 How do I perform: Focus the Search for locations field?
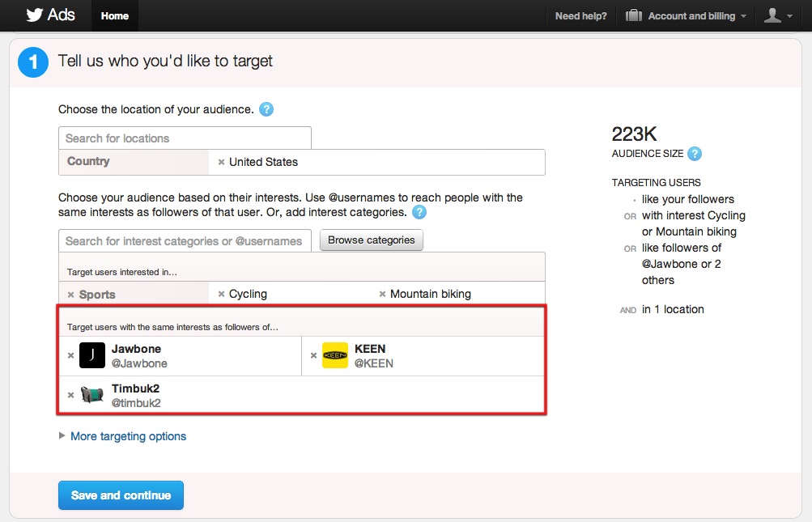(185, 138)
